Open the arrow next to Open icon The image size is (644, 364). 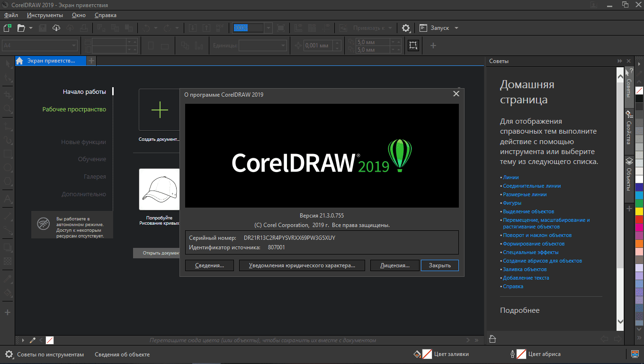click(x=31, y=28)
